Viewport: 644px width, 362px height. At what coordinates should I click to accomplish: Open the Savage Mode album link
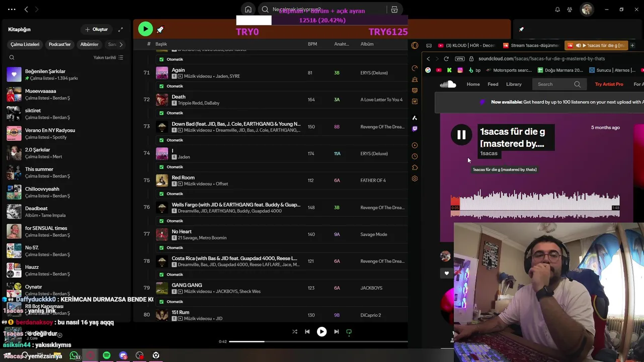click(374, 234)
